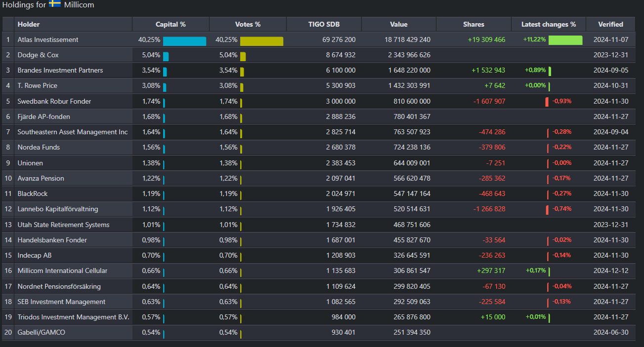Open holder Indecap AB
The height and width of the screenshot is (347, 644).
click(x=35, y=255)
